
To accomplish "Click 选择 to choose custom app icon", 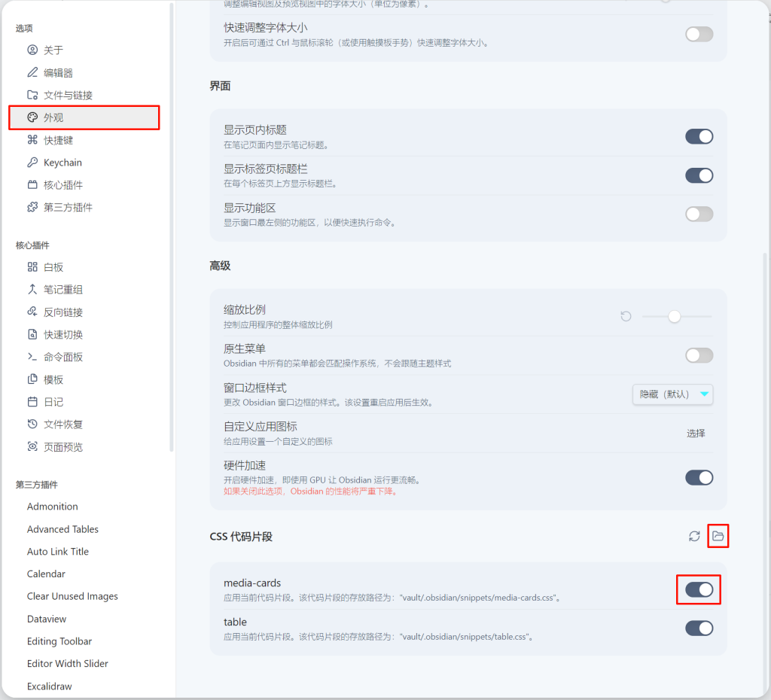I will tap(696, 434).
